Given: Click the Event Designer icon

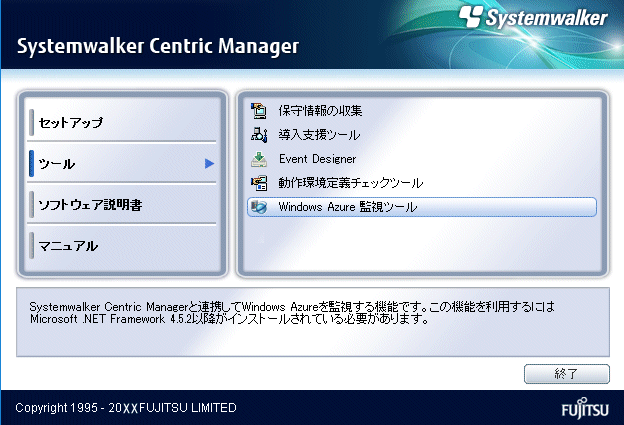Looking at the screenshot, I should pyautogui.click(x=259, y=159).
